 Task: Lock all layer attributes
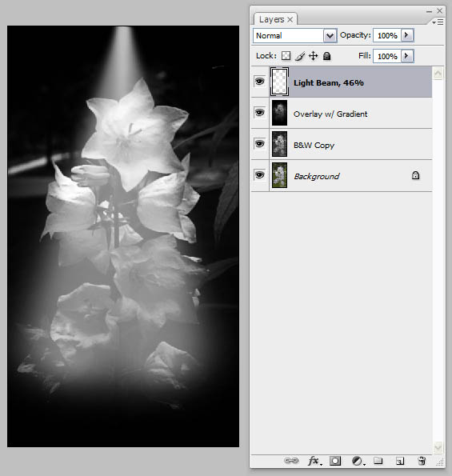pos(326,56)
